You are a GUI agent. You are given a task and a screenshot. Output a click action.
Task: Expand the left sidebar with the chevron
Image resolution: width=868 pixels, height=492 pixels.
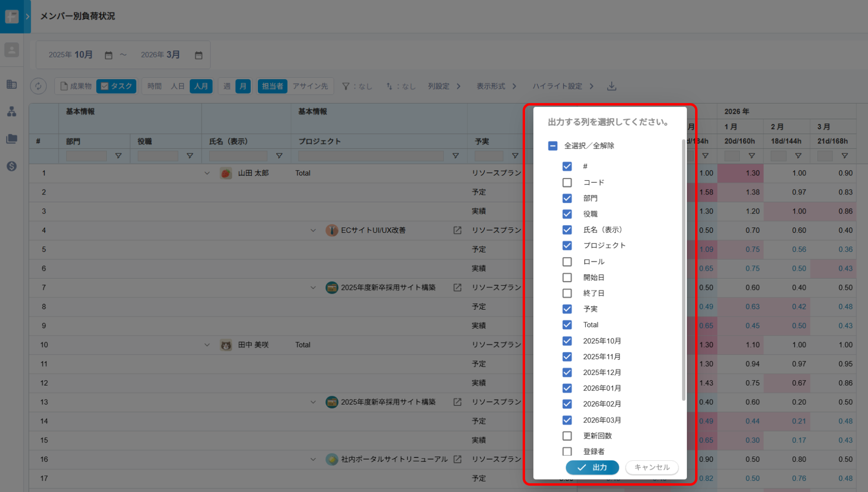(x=27, y=16)
